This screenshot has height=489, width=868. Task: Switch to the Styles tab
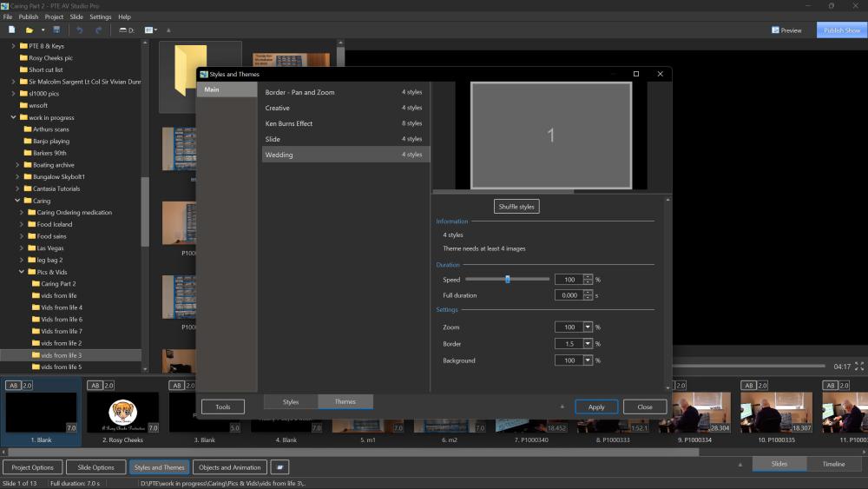click(x=291, y=402)
